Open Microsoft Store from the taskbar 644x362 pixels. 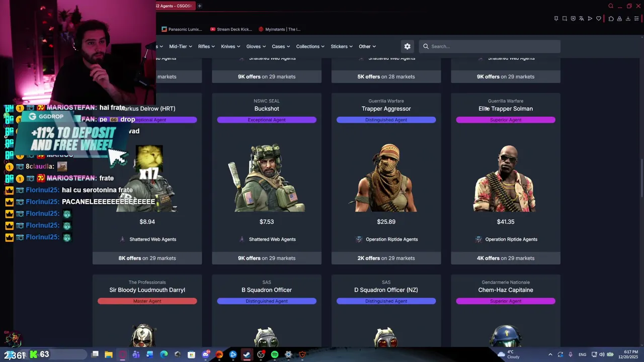pyautogui.click(x=191, y=354)
